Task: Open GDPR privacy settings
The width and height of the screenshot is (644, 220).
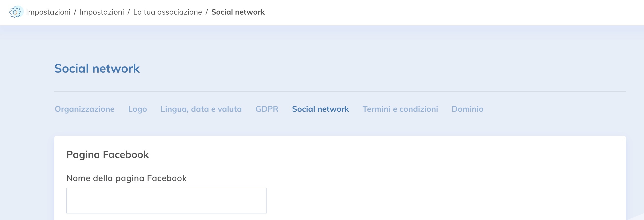Action: pyautogui.click(x=267, y=109)
